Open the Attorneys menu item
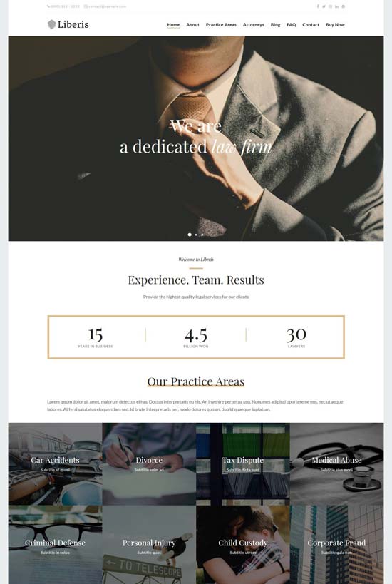Viewport: 392px width, 584px height. pyautogui.click(x=254, y=24)
